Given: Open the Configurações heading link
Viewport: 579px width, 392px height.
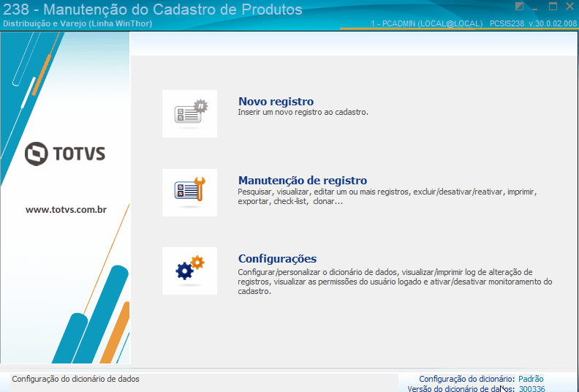Looking at the screenshot, I should coord(277,259).
